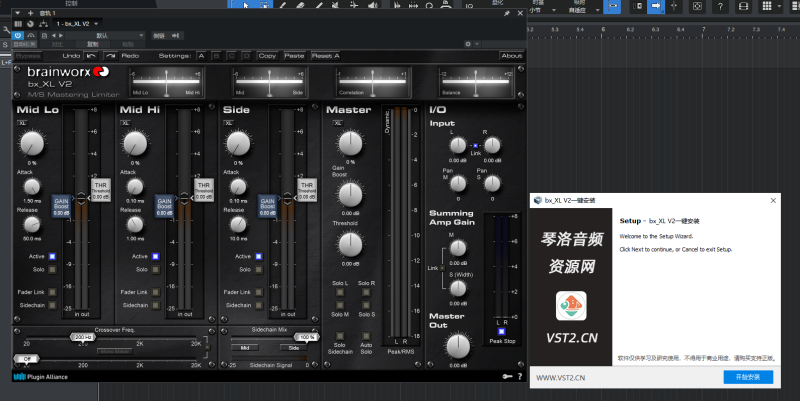Click the About button
Image resolution: width=800 pixels, height=401 pixels.
tap(511, 56)
